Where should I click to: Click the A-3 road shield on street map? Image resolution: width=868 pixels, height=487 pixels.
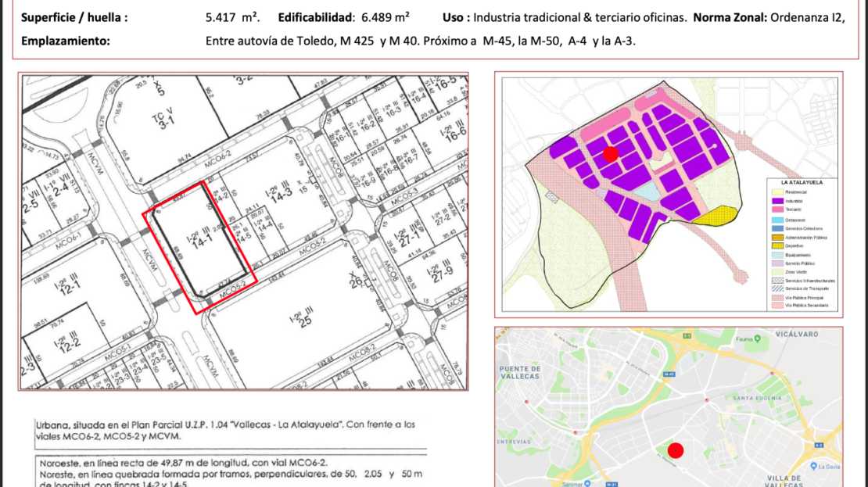click(x=820, y=445)
